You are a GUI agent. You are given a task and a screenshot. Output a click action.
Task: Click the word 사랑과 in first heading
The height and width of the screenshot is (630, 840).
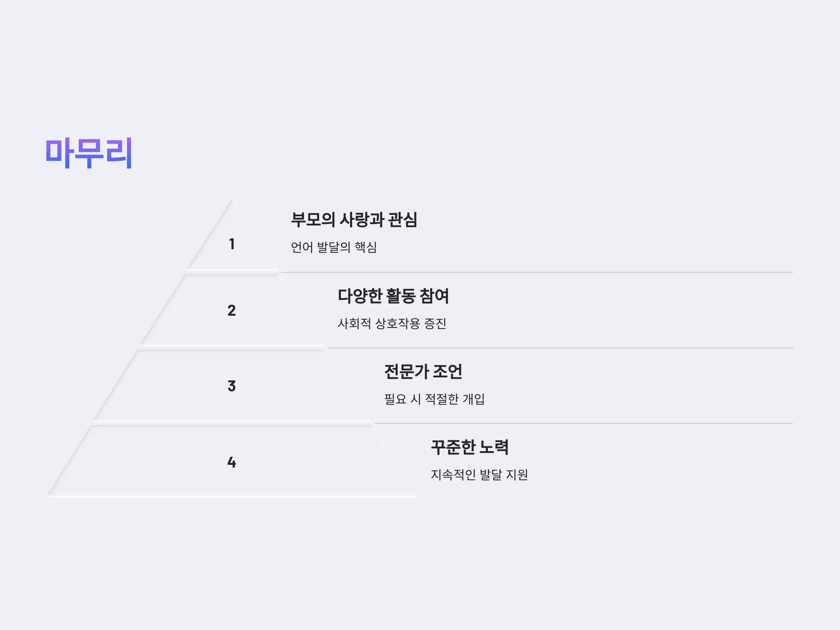pyautogui.click(x=362, y=220)
